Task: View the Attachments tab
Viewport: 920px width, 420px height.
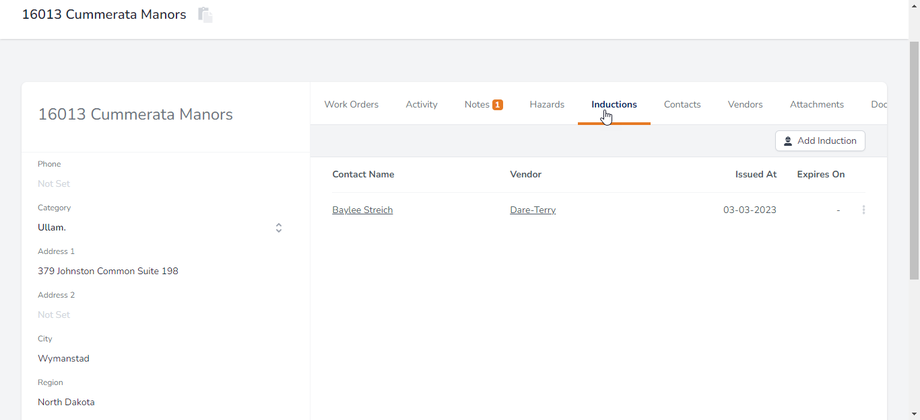Action: point(816,104)
